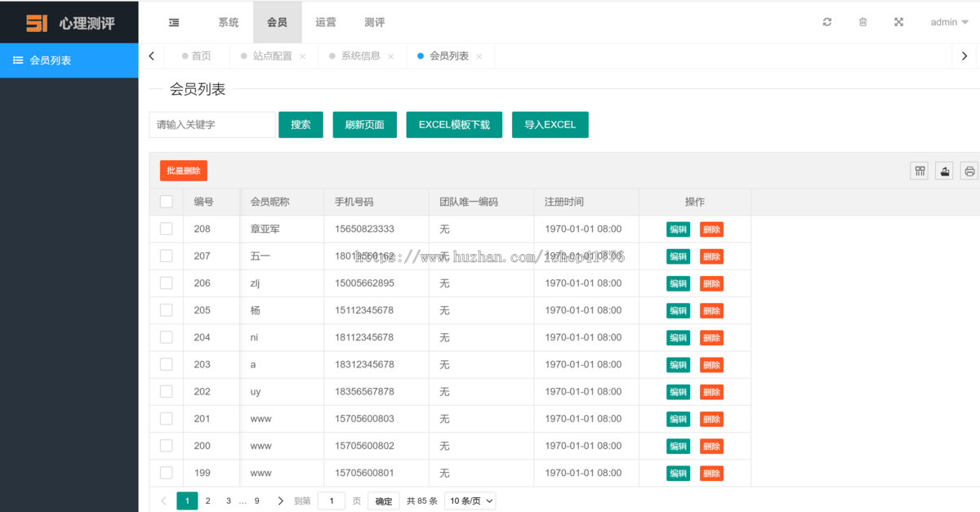Check the box for member 206
This screenshot has width=980, height=512.
pyautogui.click(x=167, y=283)
